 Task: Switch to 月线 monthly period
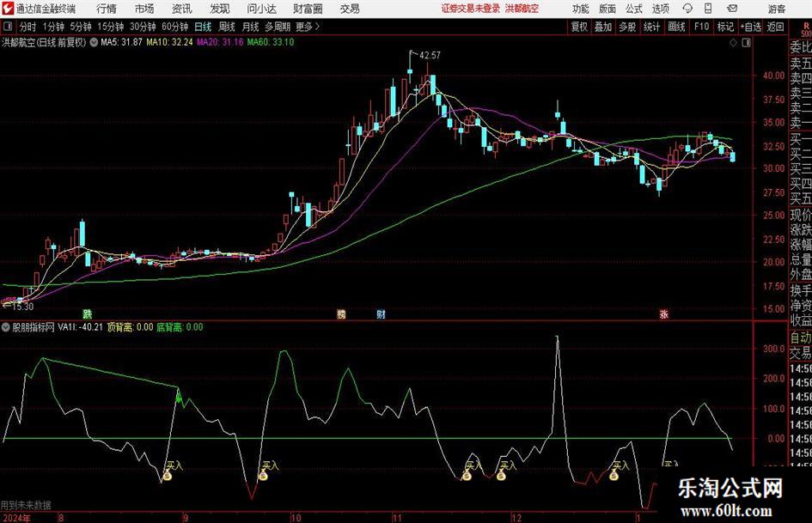coord(250,27)
